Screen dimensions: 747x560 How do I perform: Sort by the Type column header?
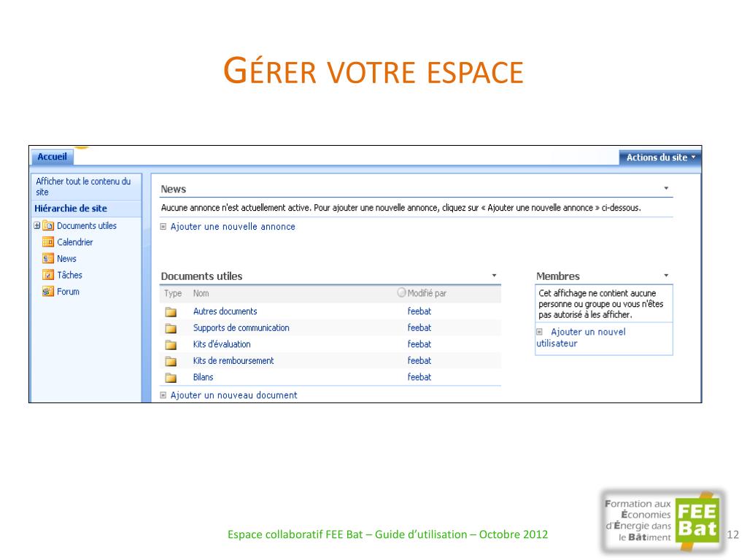[x=173, y=293]
